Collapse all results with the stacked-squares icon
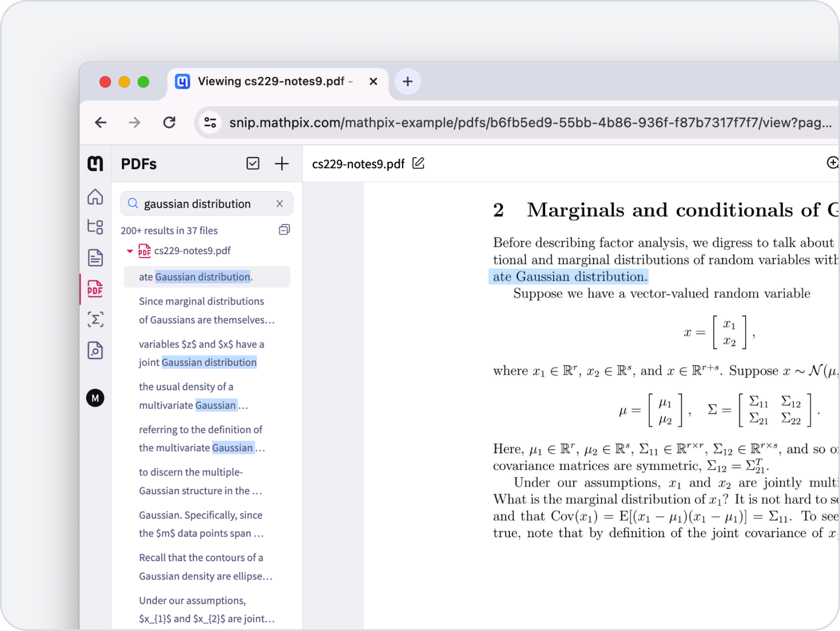This screenshot has width=840, height=631. 285,230
